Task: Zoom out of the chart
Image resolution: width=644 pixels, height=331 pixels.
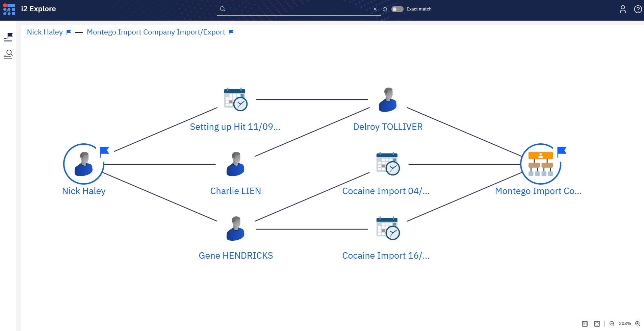Action: [612, 324]
